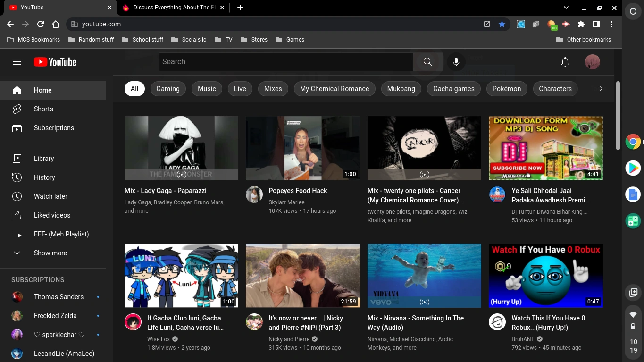Open the Other bookmarks folder
This screenshot has width=644, height=362.
pyautogui.click(x=584, y=40)
